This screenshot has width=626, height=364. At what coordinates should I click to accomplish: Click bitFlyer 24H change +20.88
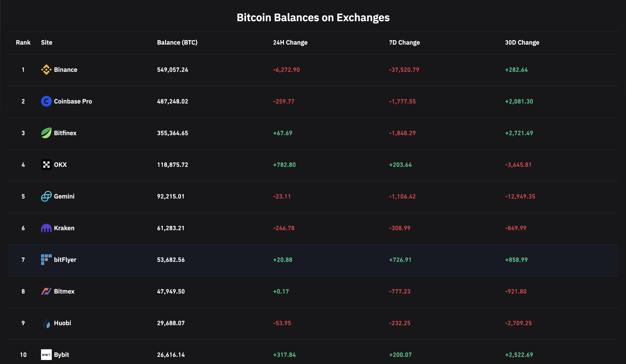(x=282, y=260)
